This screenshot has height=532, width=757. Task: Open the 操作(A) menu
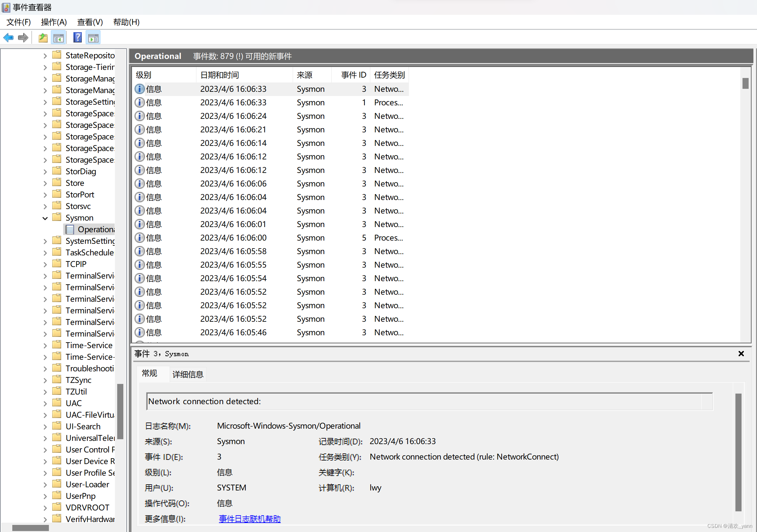[x=54, y=22]
